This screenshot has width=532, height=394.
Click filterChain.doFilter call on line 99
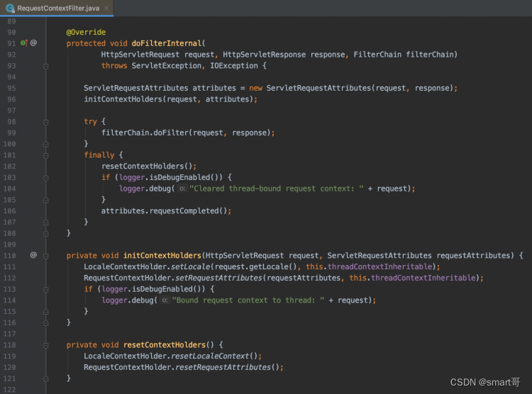tap(145, 133)
